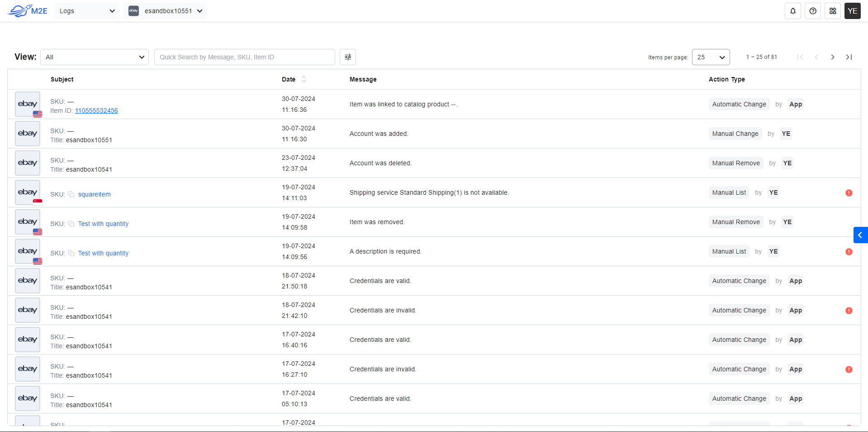Click the copy icon beside squareitem SKU

coord(71,194)
